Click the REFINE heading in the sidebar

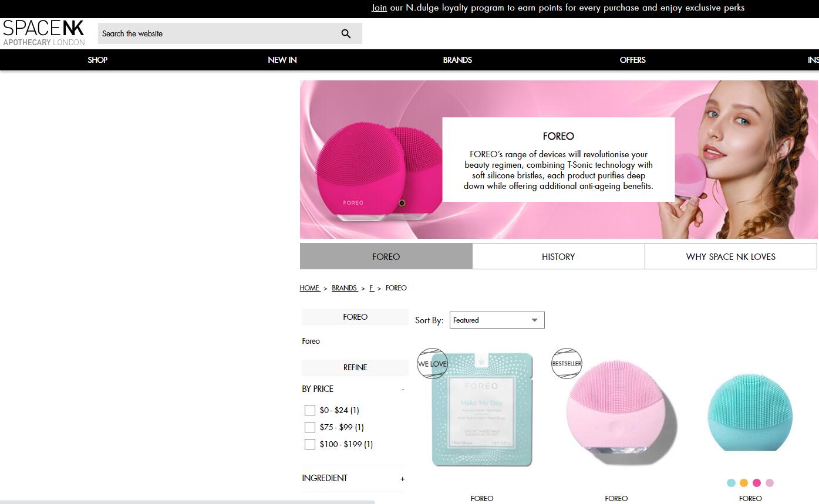point(355,367)
